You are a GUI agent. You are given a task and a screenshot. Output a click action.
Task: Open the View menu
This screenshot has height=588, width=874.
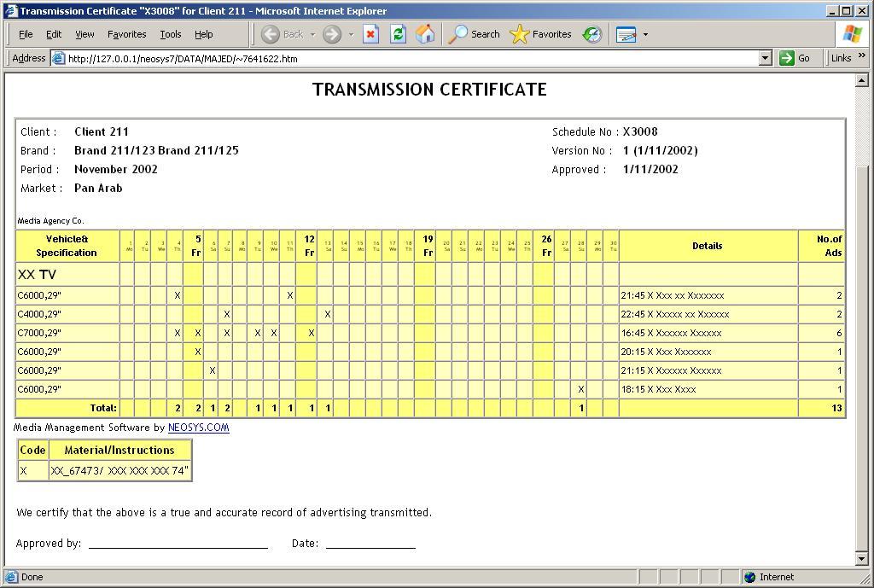84,34
